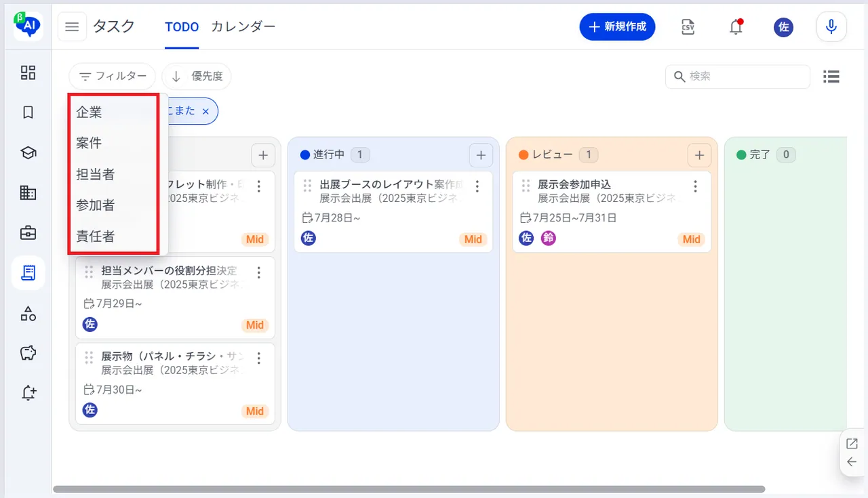Click the external-link icon at right edge
This screenshot has width=868, height=498.
[852, 444]
